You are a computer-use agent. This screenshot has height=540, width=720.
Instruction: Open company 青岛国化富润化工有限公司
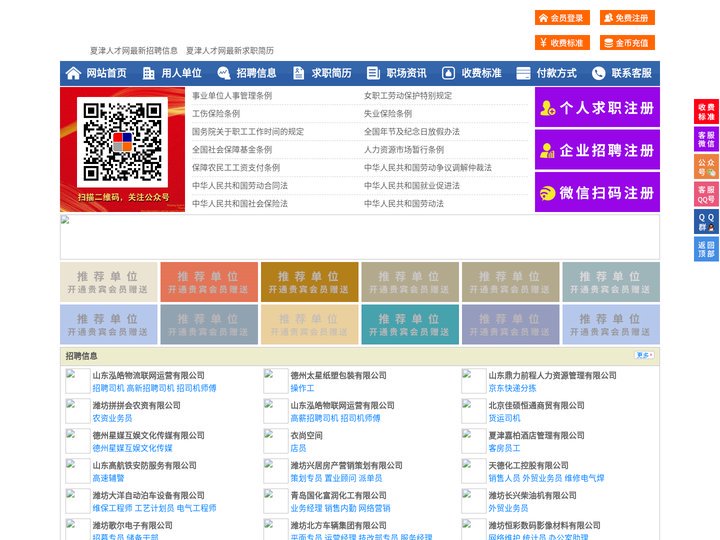[338, 495]
